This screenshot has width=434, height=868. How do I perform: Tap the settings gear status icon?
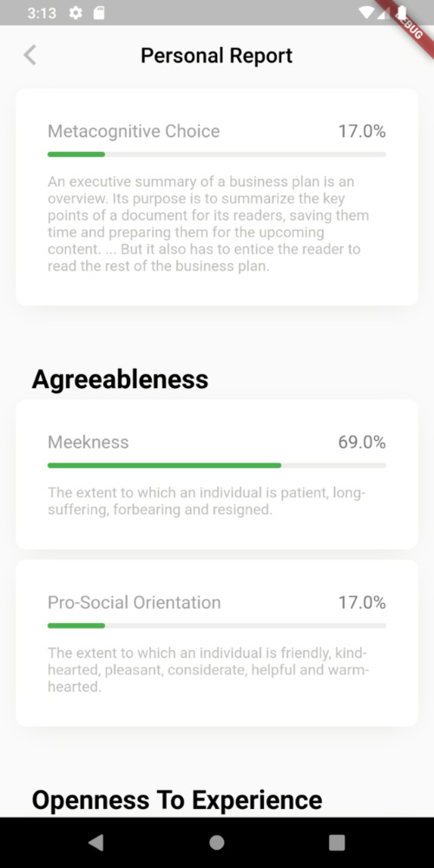76,13
